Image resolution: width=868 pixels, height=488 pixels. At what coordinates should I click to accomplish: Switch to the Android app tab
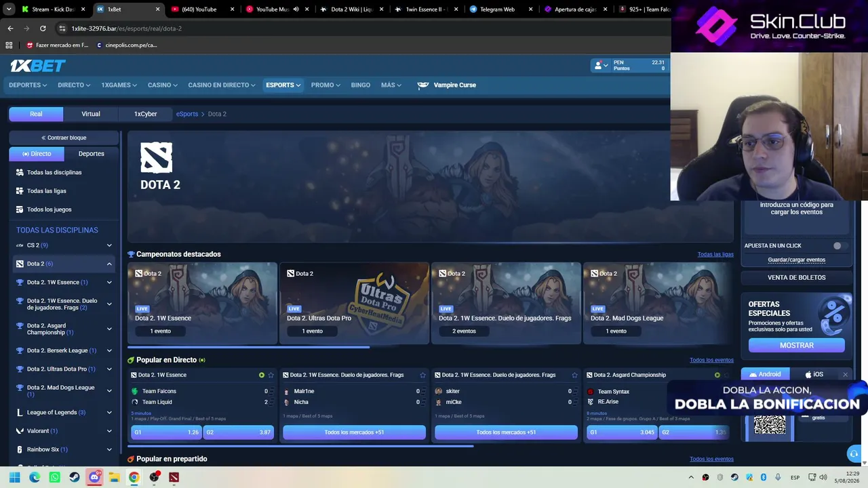pos(765,374)
